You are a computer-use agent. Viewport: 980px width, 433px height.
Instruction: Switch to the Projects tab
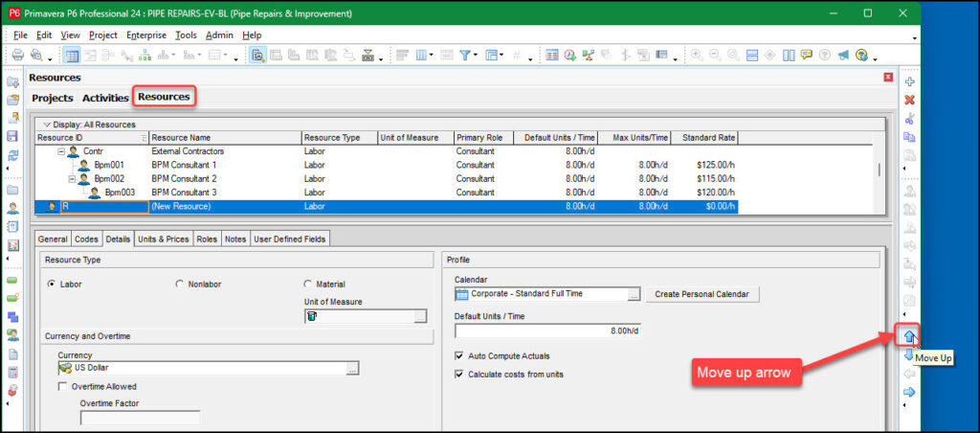pos(53,98)
